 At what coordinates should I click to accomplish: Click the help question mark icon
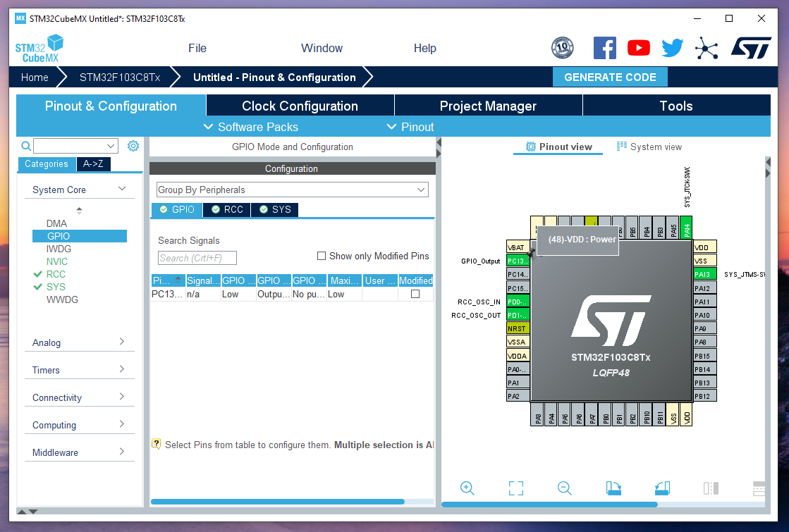(x=157, y=443)
